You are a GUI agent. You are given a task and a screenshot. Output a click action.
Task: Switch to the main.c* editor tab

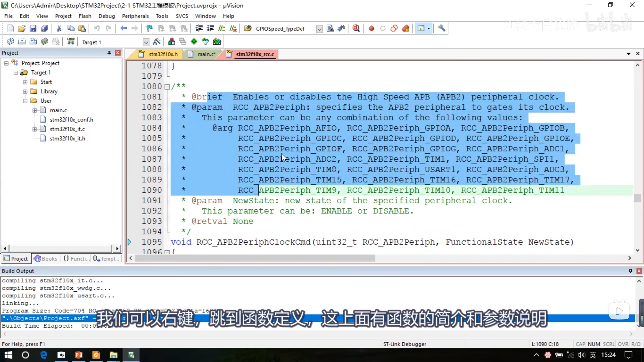click(206, 54)
